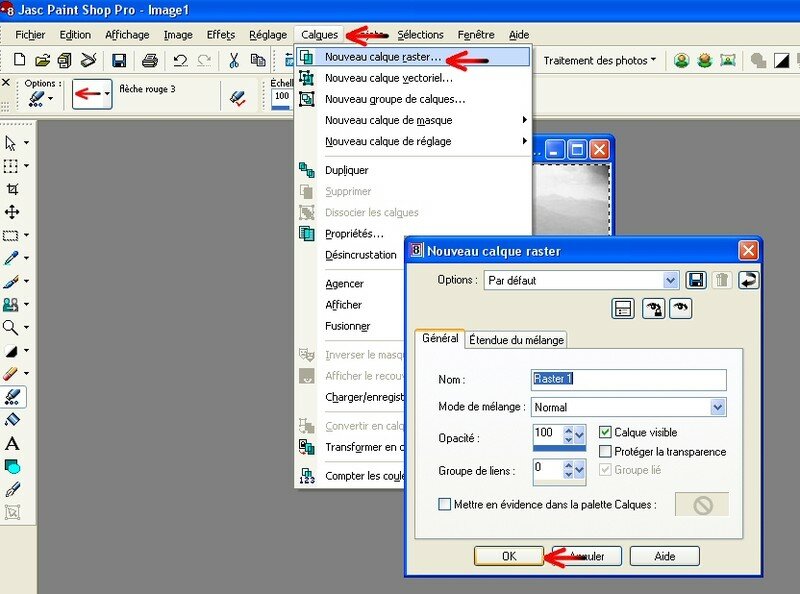This screenshot has height=594, width=800.
Task: Select the Move tool with four arrows
Action: click(x=12, y=212)
